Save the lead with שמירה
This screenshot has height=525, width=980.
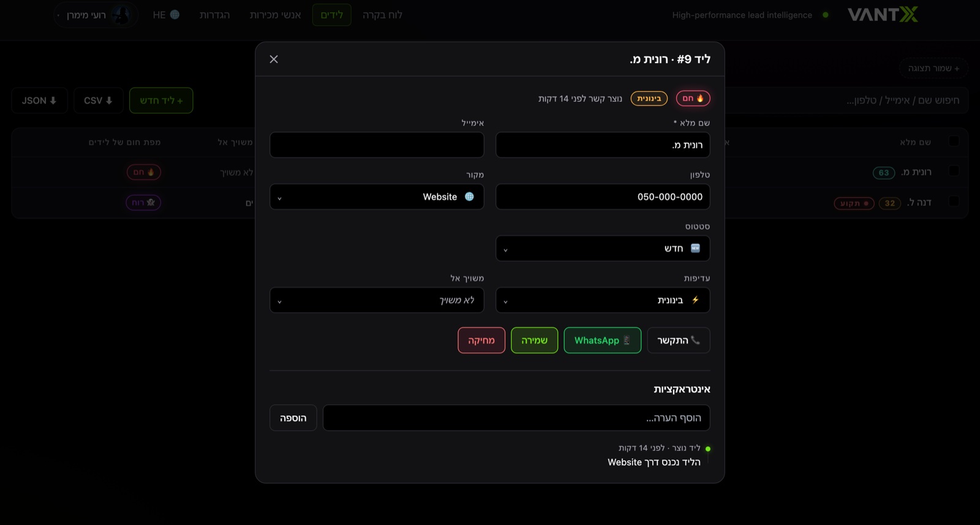pos(535,341)
